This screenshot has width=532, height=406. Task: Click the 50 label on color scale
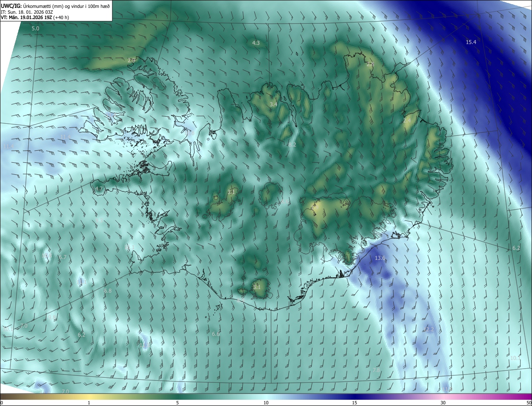coord(529,403)
